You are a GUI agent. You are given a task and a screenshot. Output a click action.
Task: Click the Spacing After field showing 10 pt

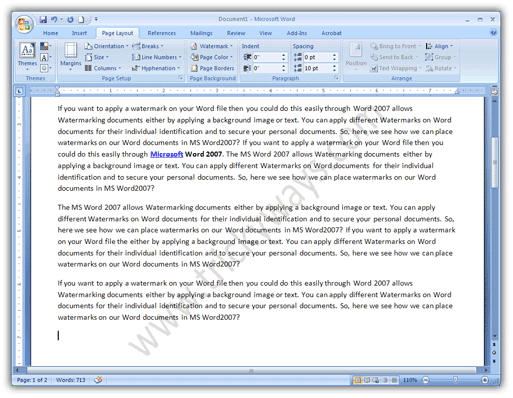(317, 68)
